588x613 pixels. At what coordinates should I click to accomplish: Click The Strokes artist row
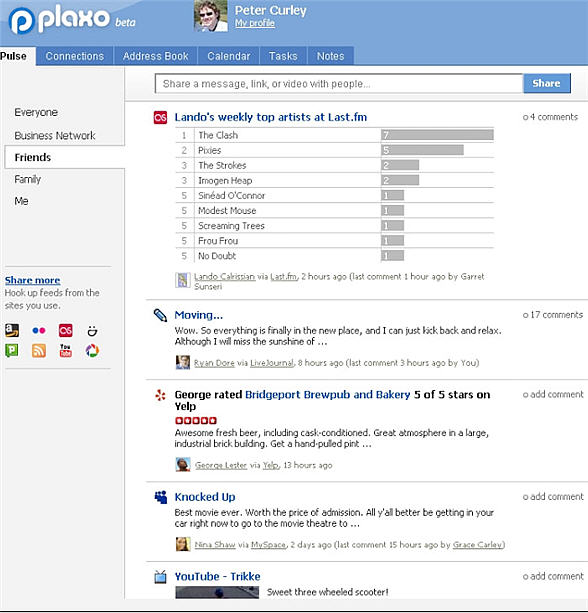click(x=335, y=165)
